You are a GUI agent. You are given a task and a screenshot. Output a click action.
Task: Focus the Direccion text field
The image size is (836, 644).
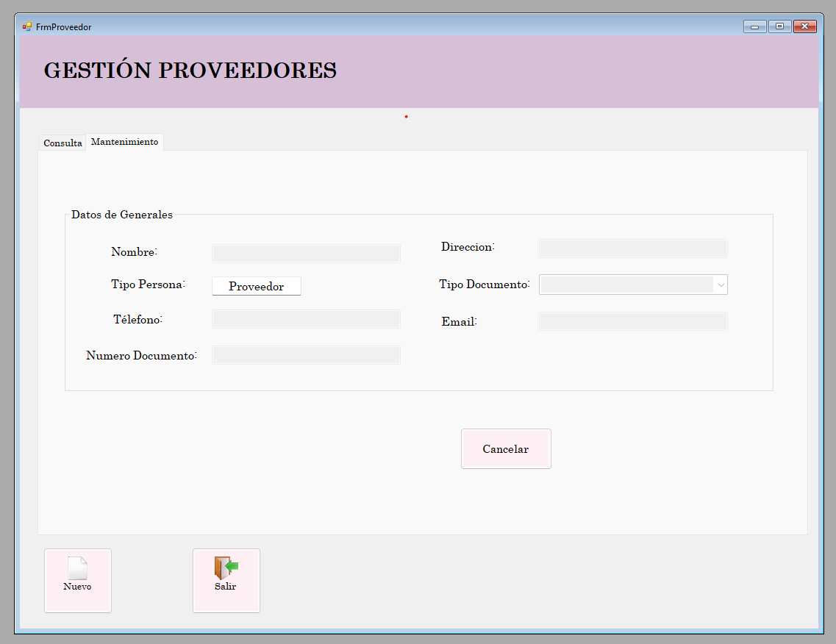click(x=633, y=248)
